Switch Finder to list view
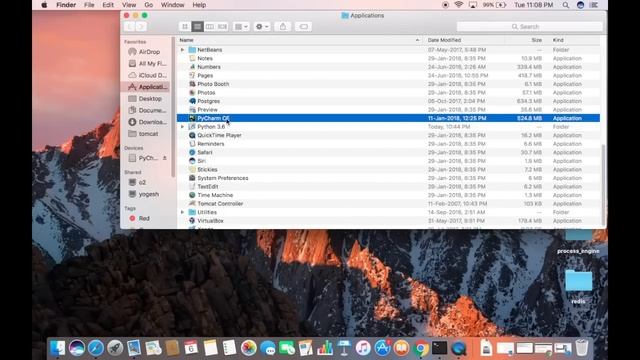 click(x=198, y=27)
